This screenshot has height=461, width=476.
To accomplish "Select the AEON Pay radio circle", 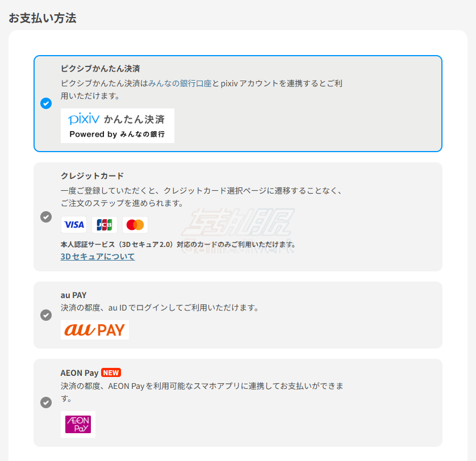I will pyautogui.click(x=46, y=403).
